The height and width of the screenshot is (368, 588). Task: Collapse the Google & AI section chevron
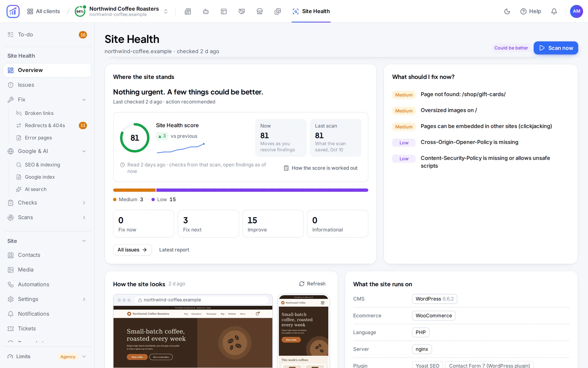84,151
